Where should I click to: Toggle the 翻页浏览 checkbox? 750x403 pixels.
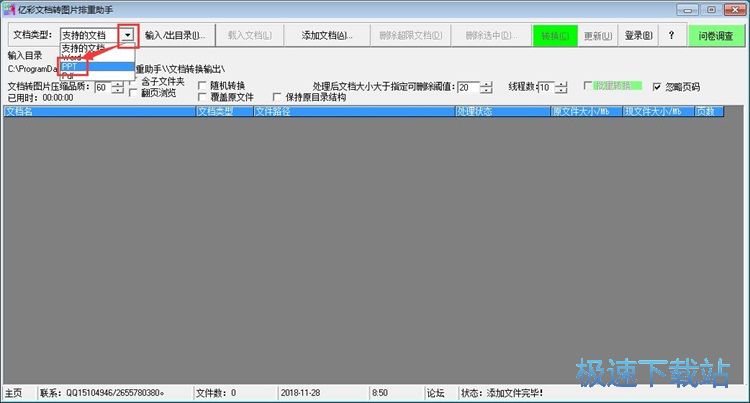(x=133, y=93)
